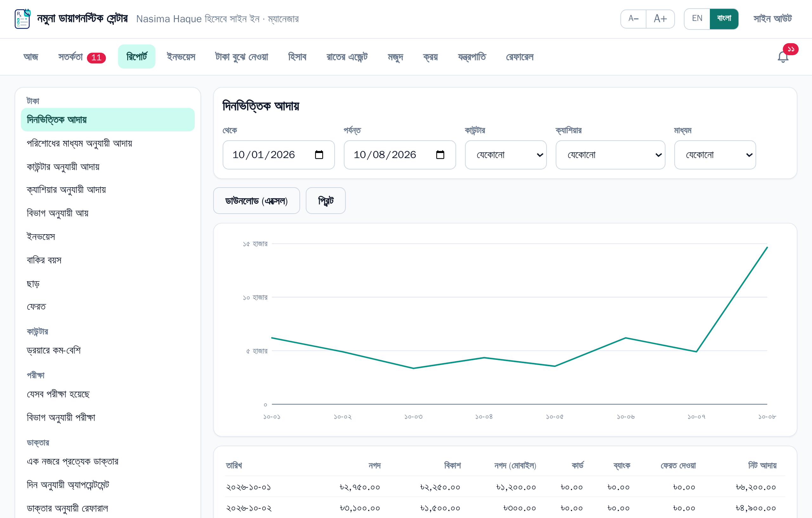The image size is (812, 518).
Task: Open the ছাড় report
Action: [x=108, y=283]
